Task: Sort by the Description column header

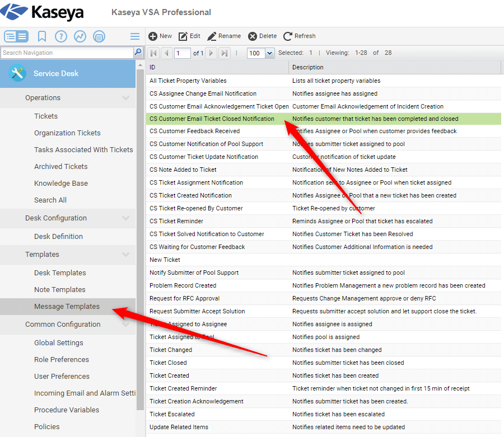Action: tap(395, 67)
